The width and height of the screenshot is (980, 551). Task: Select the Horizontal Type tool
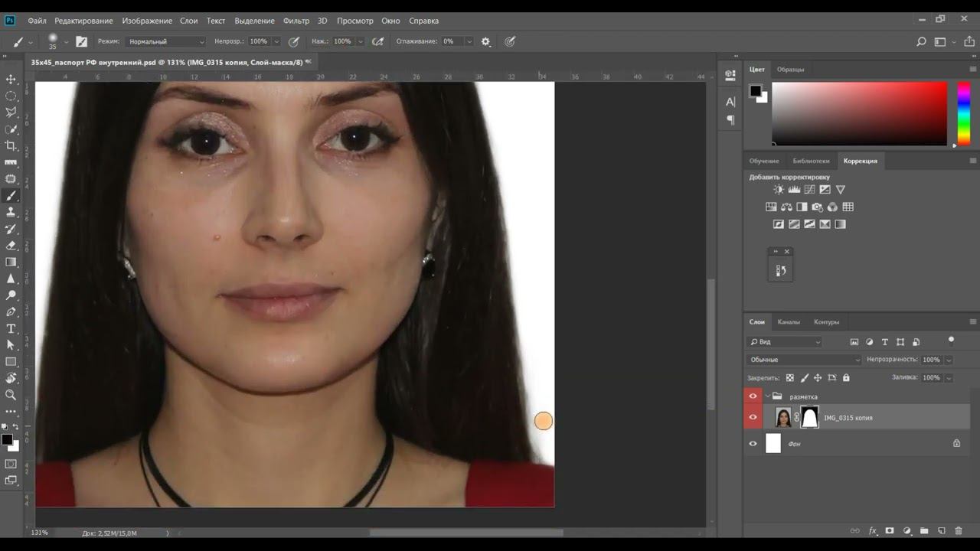pos(11,328)
